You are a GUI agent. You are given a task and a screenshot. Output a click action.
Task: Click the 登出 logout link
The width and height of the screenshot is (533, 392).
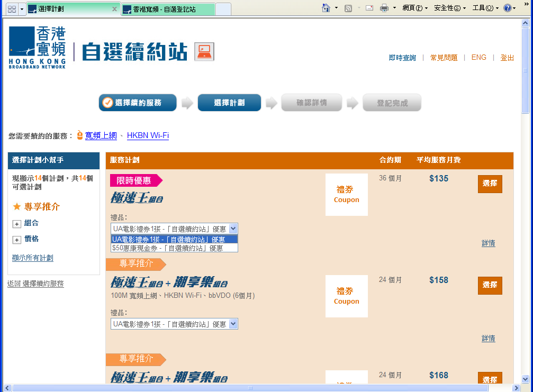(x=507, y=58)
